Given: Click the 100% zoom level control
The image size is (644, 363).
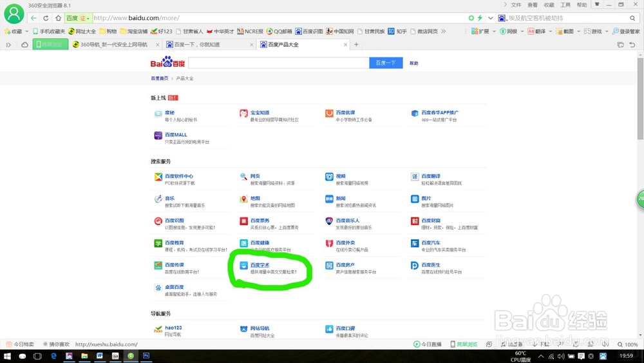Looking at the screenshot, I should [x=628, y=344].
